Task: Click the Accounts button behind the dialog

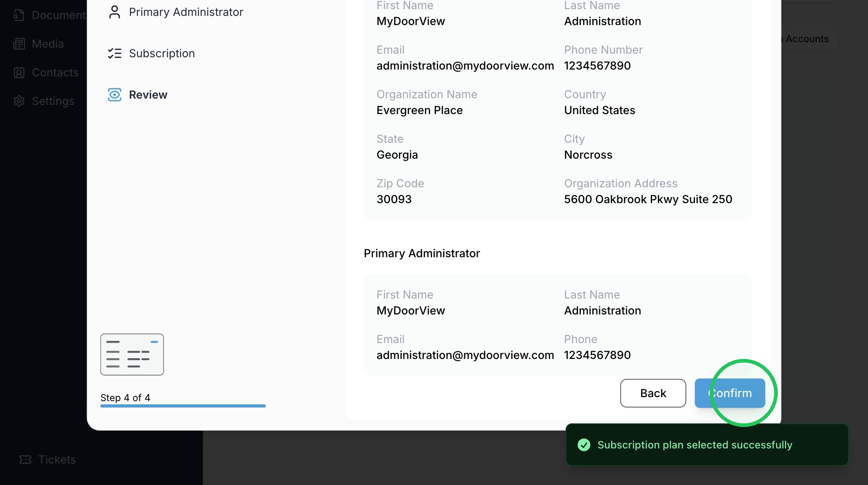Action: tap(808, 39)
